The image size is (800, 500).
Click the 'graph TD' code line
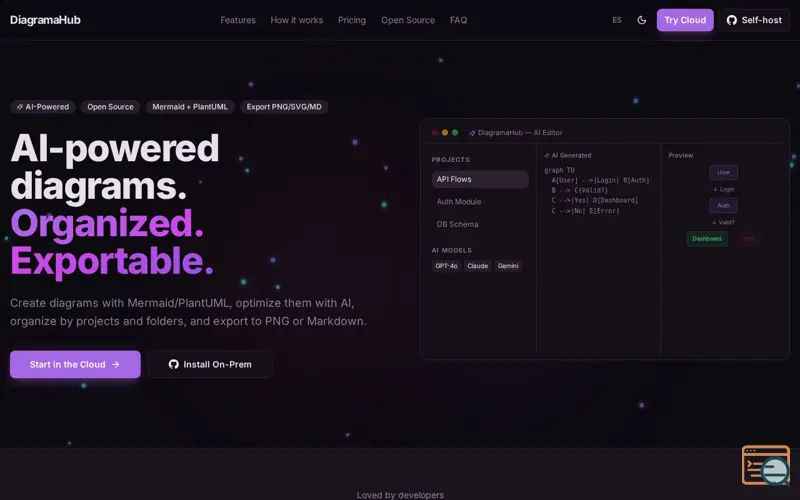tap(559, 170)
